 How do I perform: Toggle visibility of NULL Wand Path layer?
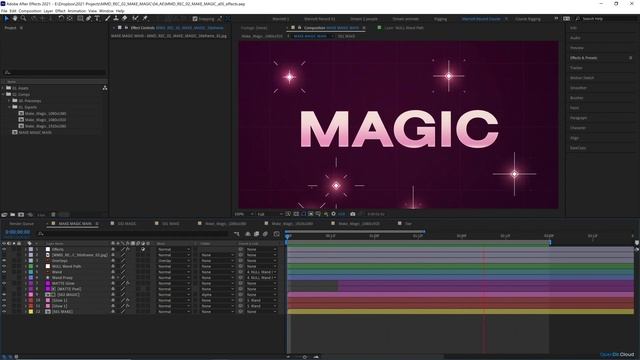point(4,266)
